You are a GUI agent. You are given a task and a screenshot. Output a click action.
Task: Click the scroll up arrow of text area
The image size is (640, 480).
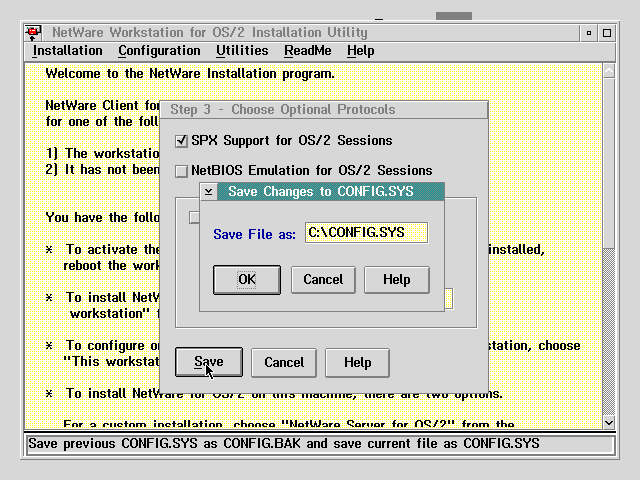[609, 71]
